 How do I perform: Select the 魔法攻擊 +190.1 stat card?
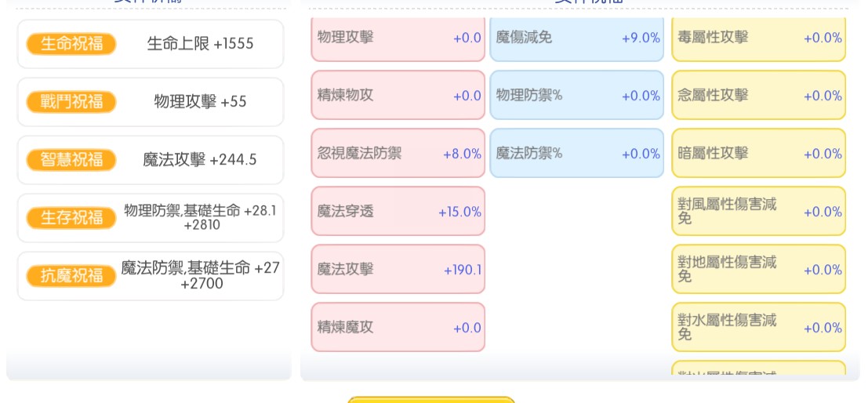398,270
